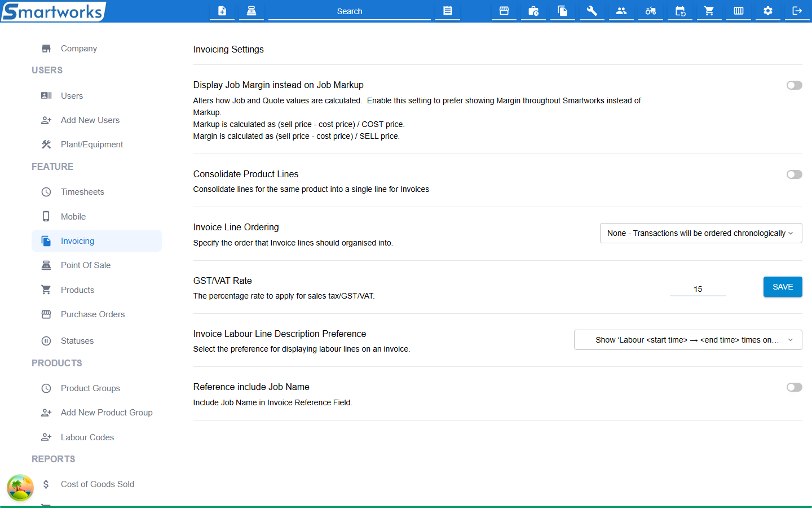Open Product Groups in the sidebar
This screenshot has width=812, height=508.
click(96, 388)
